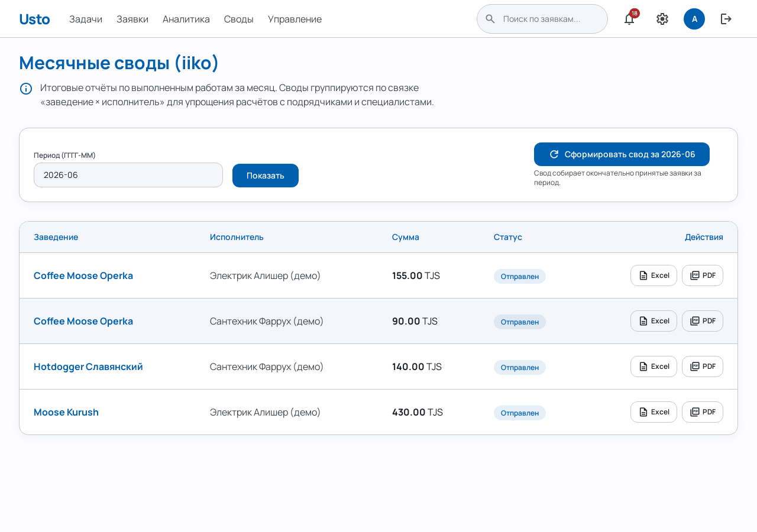The image size is (757, 532).
Task: Click the amount 430.00 TJS
Action: coord(418,412)
